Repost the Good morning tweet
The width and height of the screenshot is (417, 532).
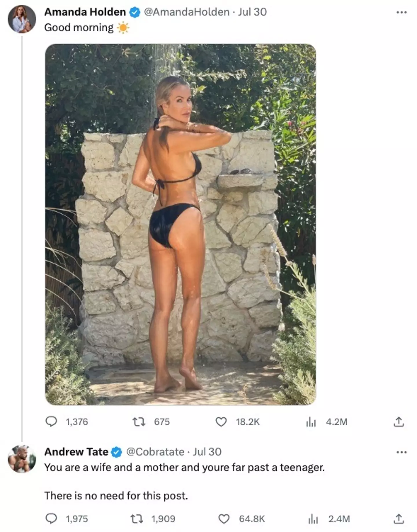tap(139, 422)
